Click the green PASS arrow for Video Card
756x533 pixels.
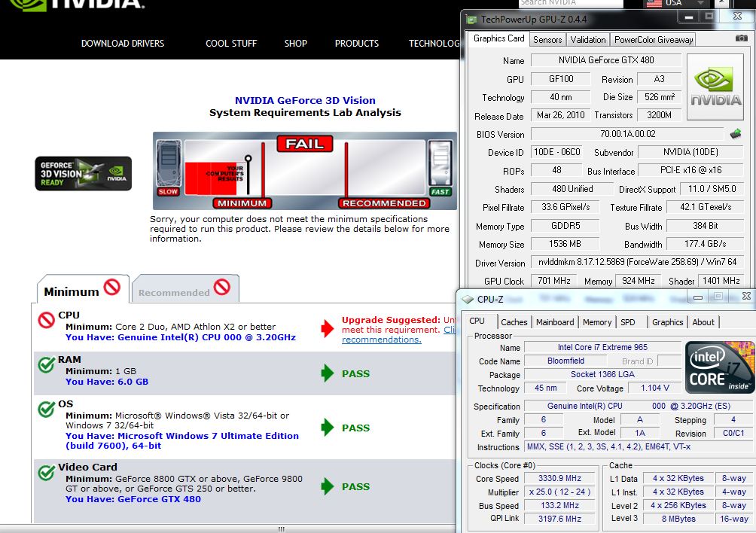tap(327, 486)
